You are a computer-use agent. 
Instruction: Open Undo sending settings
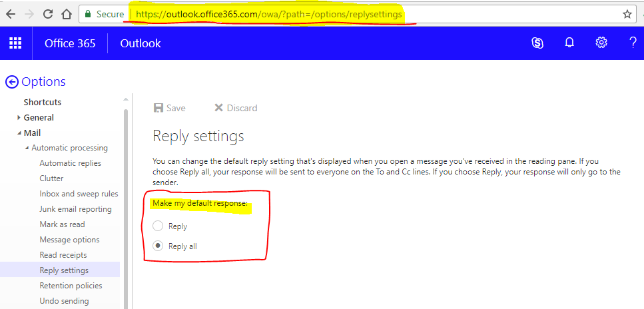(64, 301)
